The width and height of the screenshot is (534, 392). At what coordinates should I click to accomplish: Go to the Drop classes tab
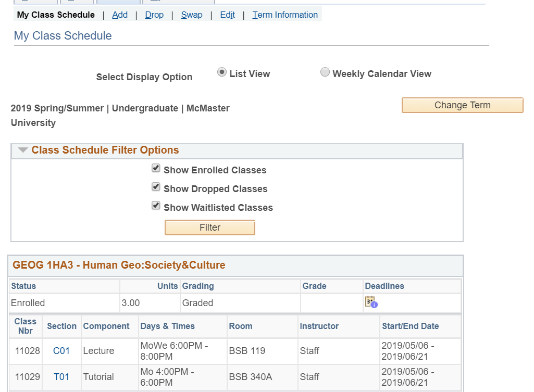tap(154, 15)
